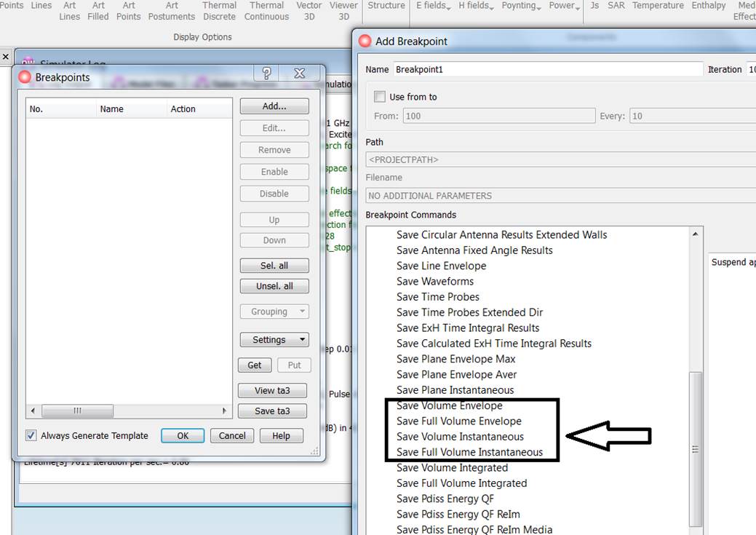Click the View ta3 button
The image size is (756, 535).
(272, 390)
